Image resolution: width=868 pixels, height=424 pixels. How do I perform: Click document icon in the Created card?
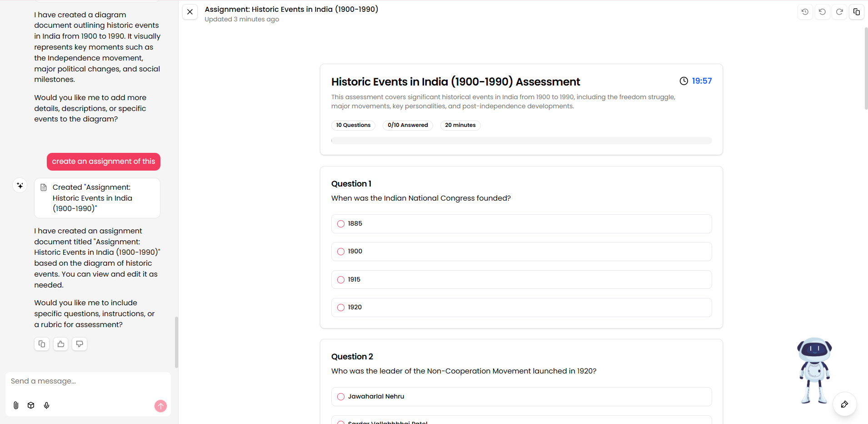tap(44, 187)
